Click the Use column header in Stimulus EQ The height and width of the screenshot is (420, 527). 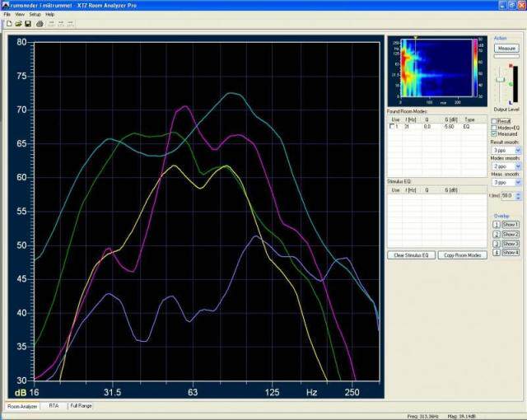[x=395, y=190]
